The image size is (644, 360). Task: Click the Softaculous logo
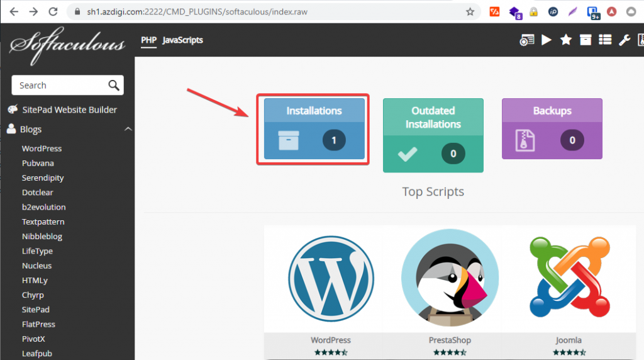67,45
